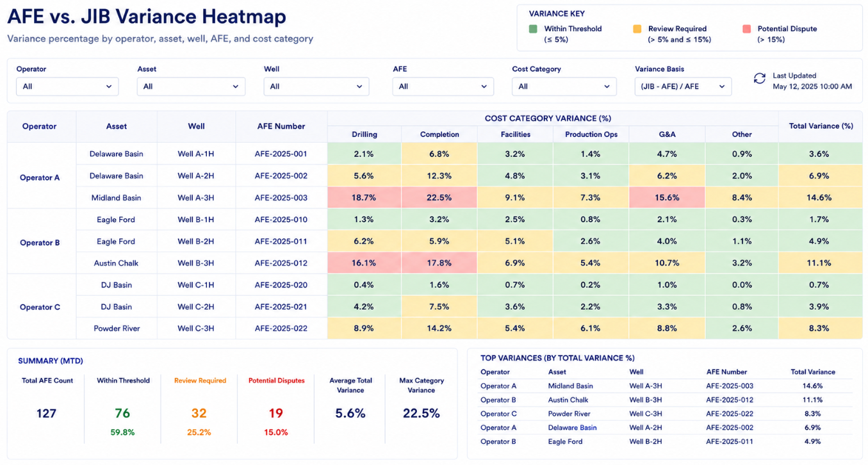Click the 10.7% G&A variance cell
868x465 pixels.
(667, 263)
